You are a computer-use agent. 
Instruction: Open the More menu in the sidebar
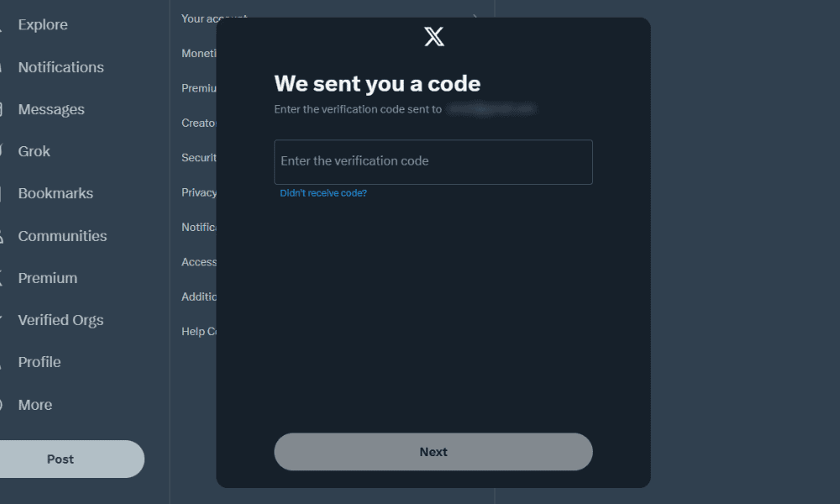(35, 405)
